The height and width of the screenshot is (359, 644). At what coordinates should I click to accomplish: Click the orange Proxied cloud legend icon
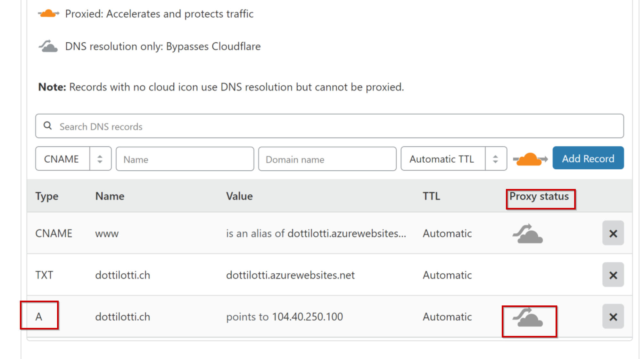coord(49,13)
